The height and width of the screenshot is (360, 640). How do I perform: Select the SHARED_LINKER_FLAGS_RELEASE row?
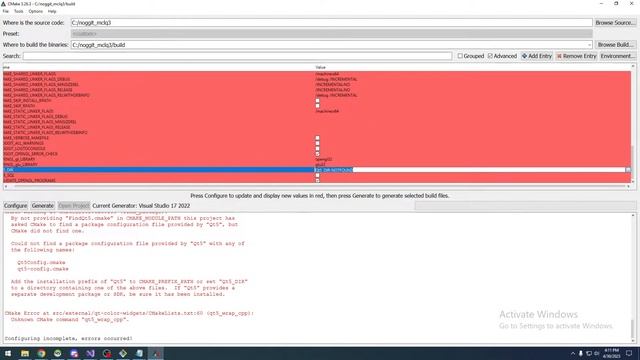[317, 90]
